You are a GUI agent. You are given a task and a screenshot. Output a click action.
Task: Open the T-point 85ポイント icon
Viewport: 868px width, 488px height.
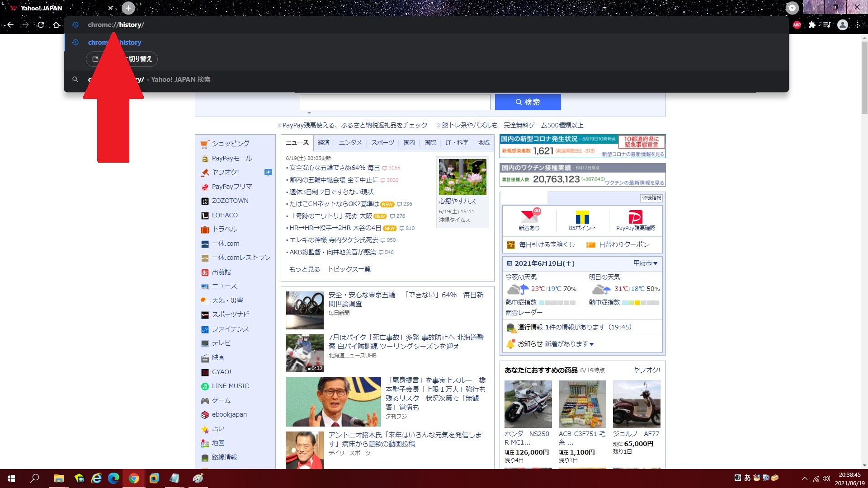(582, 217)
